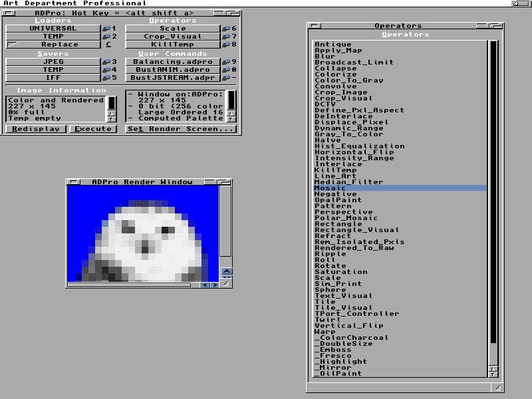Click the Operators window resize gadget
The height and width of the screenshot is (399, 532).
click(x=497, y=388)
